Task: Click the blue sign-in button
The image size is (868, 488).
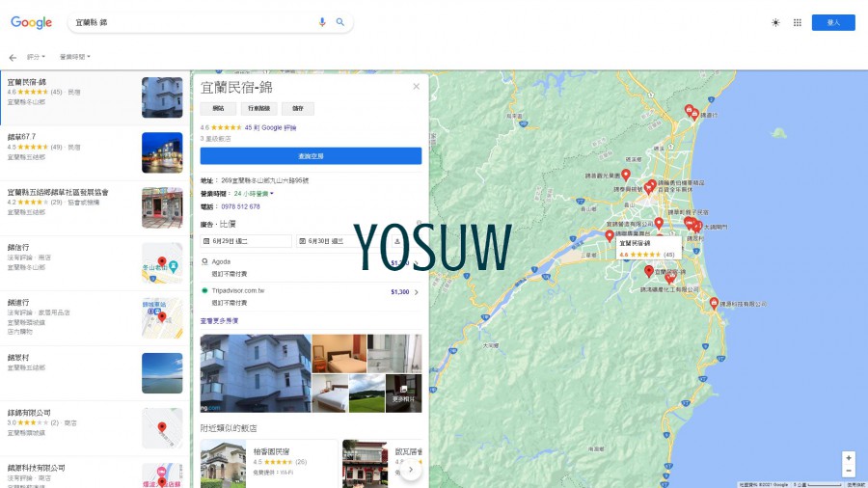Action: [833, 23]
